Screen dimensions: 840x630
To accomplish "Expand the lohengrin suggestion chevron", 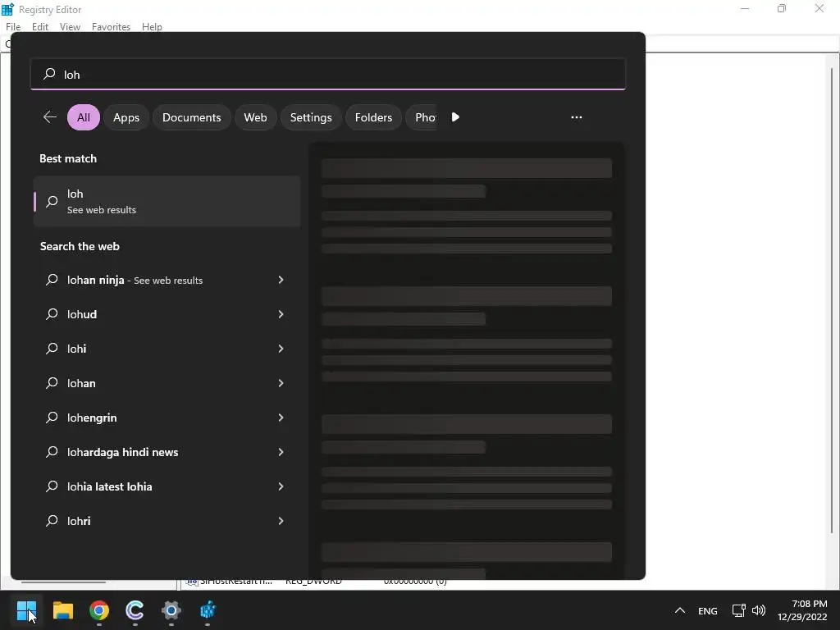I will pos(281,418).
